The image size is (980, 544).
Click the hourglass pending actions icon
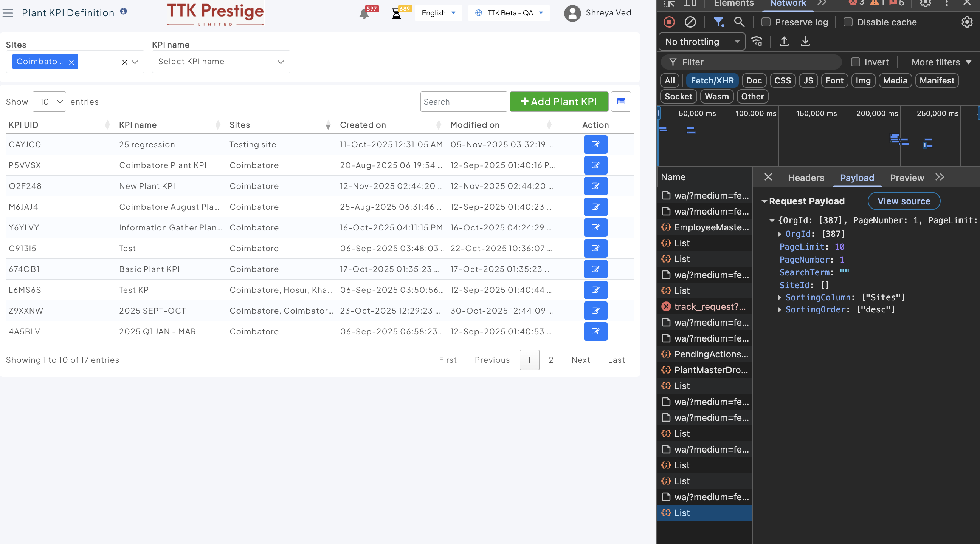coord(396,14)
